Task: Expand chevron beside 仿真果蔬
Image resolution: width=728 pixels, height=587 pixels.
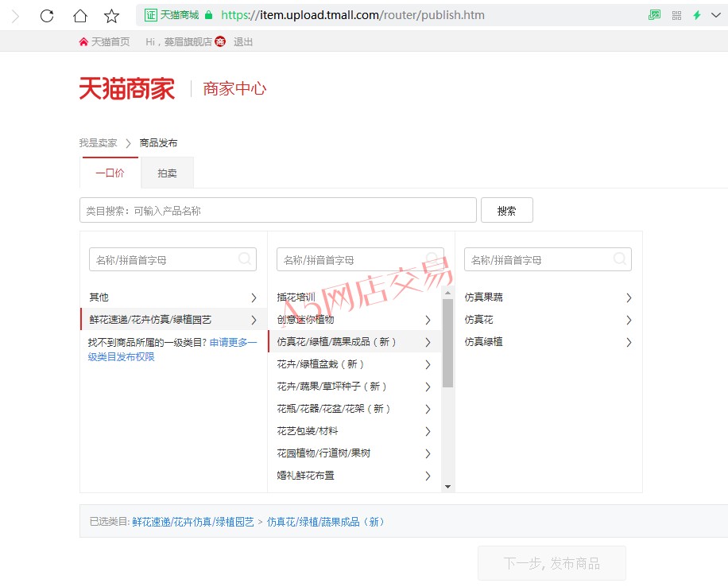Action: [629, 297]
